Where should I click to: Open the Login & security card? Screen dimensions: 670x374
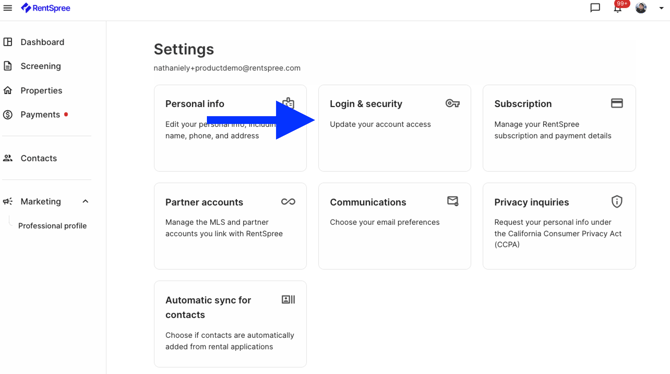394,128
